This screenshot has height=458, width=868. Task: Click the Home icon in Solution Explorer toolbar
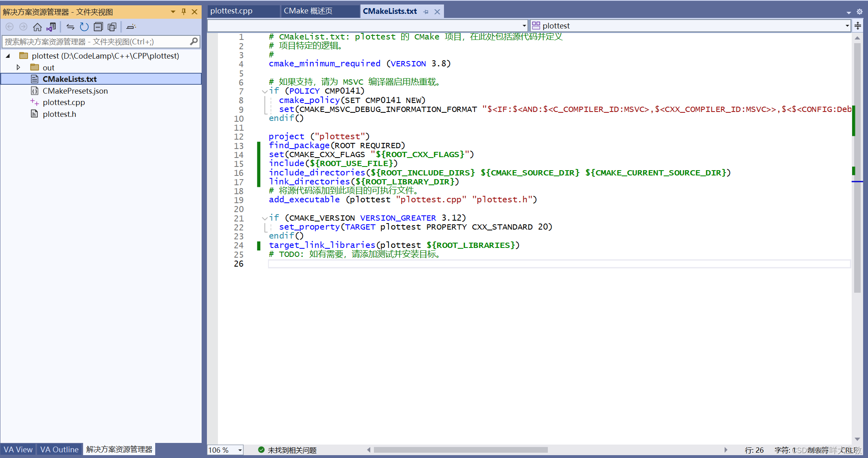click(x=37, y=26)
